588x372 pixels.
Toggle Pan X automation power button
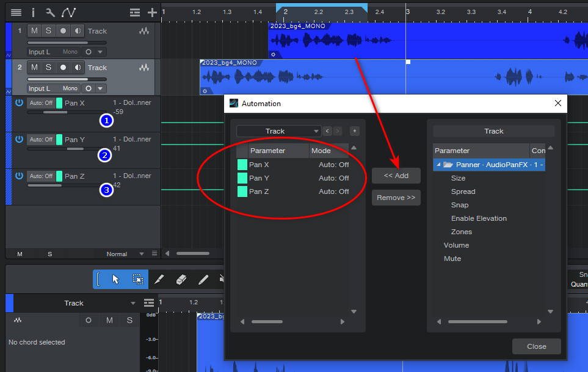pyautogui.click(x=20, y=102)
